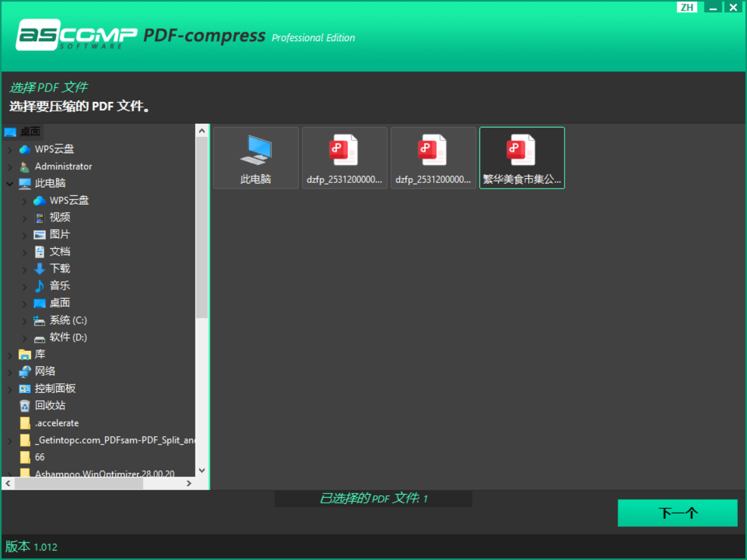Screen dimensions: 747x560
Task: Select the 文档 documents tree item
Action: [x=60, y=252]
